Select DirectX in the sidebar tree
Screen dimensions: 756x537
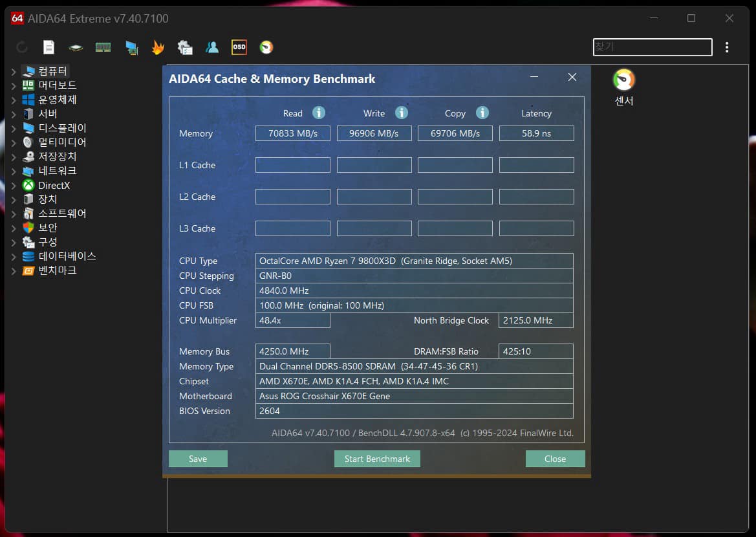click(54, 186)
